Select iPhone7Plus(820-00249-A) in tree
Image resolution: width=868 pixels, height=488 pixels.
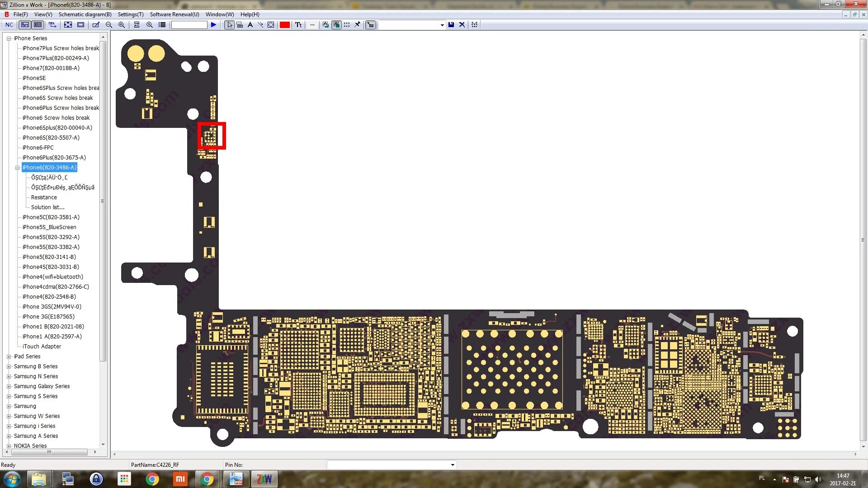56,58
